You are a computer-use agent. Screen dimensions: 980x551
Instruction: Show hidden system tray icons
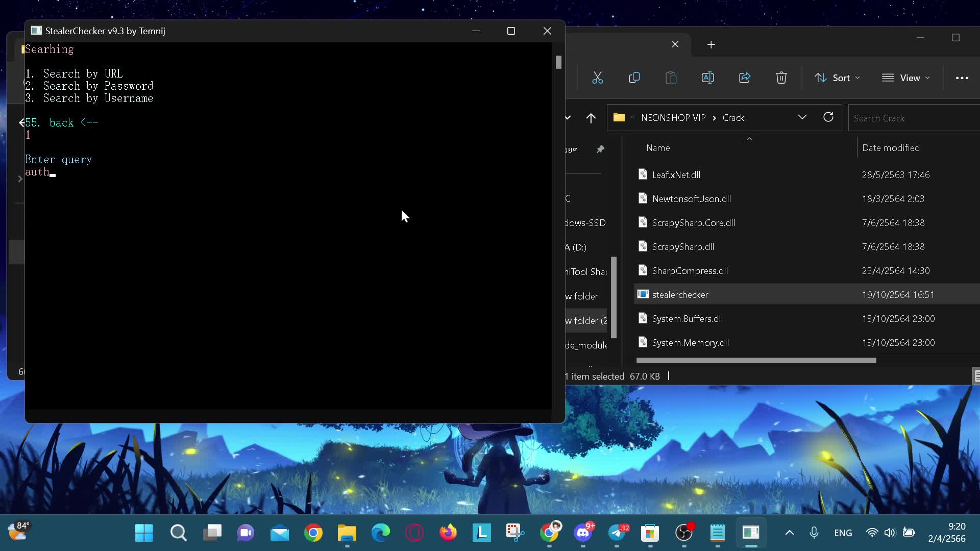(789, 533)
